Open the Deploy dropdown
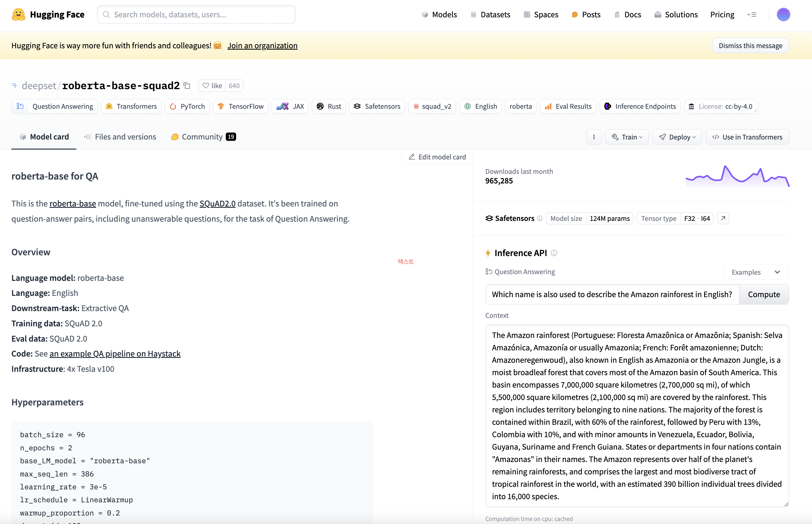This screenshot has width=812, height=524. tap(677, 137)
